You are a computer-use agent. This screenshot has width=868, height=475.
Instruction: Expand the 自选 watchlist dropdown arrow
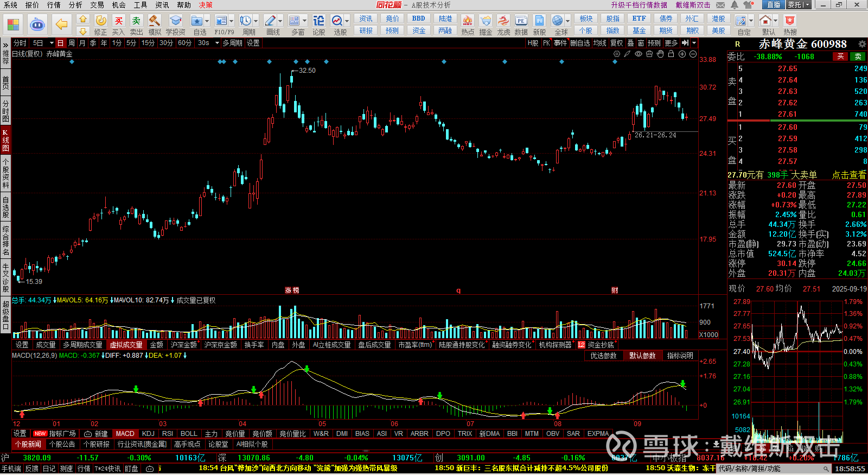point(208,21)
